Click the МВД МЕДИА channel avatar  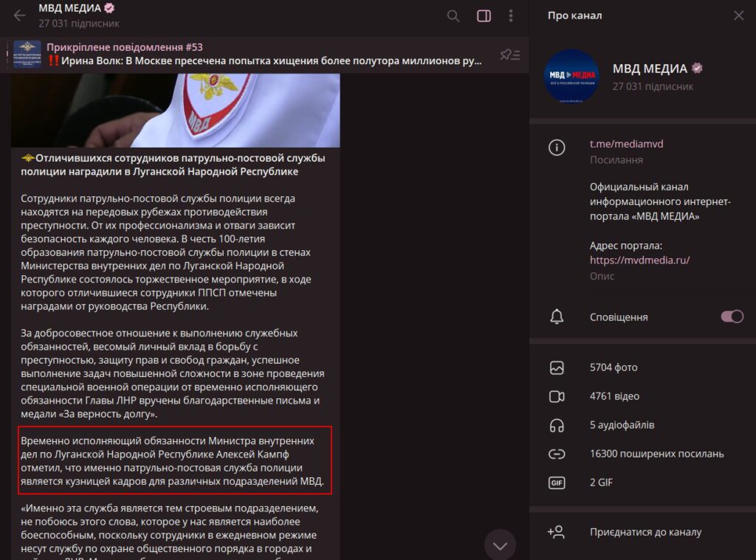click(571, 77)
